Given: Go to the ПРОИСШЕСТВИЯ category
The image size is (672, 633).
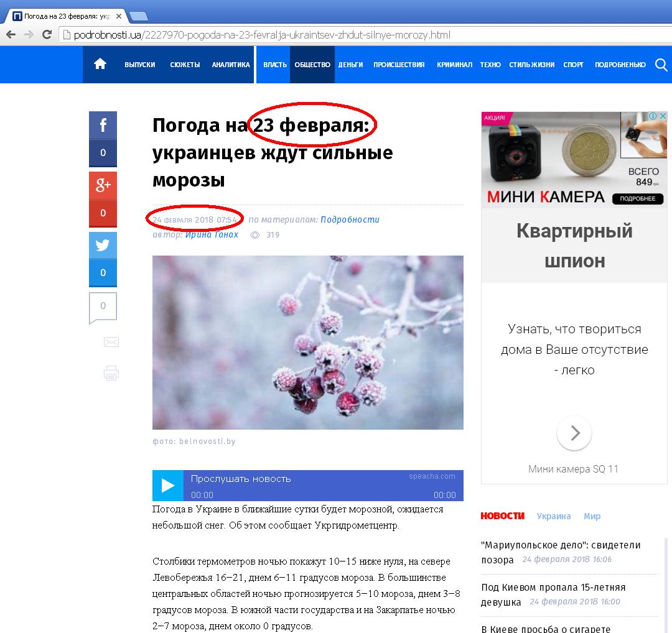Looking at the screenshot, I should coord(399,65).
